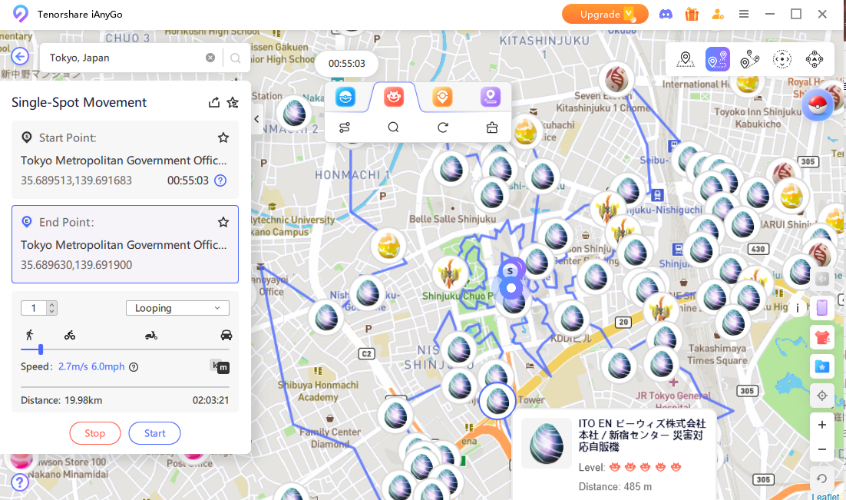Image resolution: width=846 pixels, height=500 pixels.
Task: Refresh raids with the reload icon
Action: pyautogui.click(x=442, y=127)
